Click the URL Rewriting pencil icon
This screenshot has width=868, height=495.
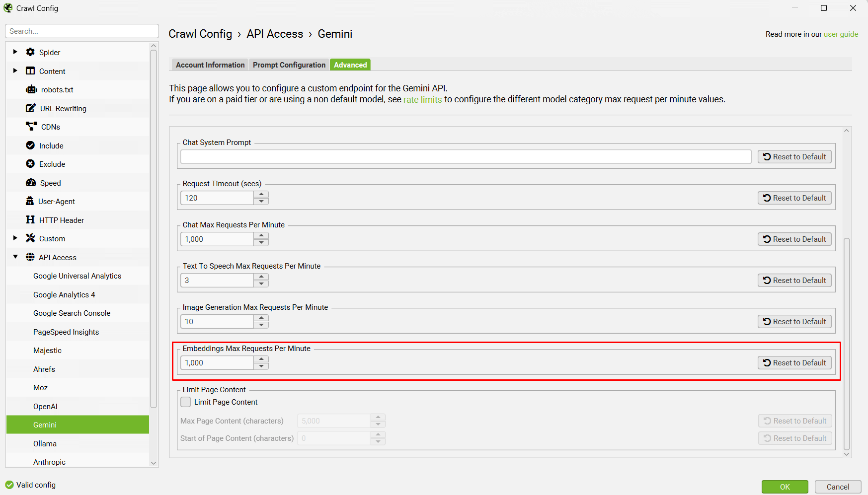[x=31, y=108]
